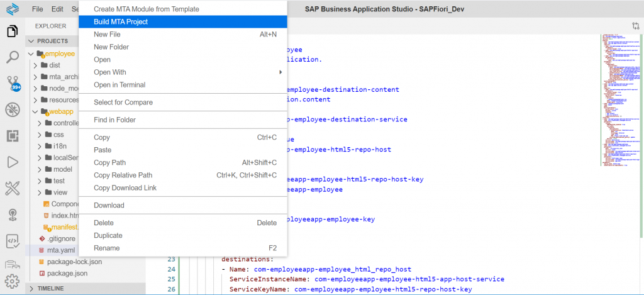Open the activity bar icon below the tools icon
Image resolution: width=644 pixels, height=295 pixels.
point(13,215)
